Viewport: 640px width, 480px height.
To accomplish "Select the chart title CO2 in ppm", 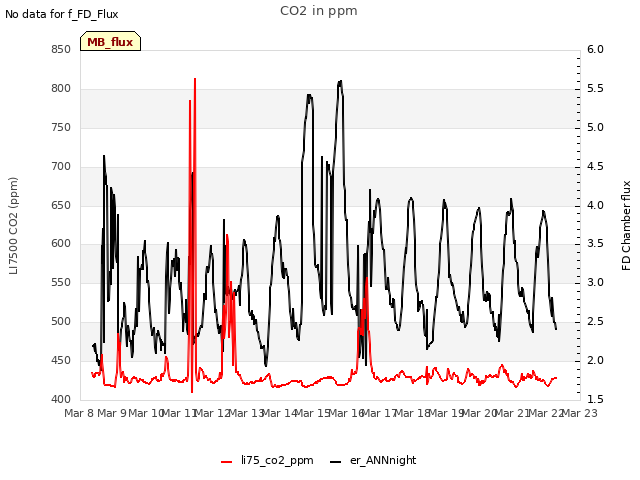I will [319, 11].
